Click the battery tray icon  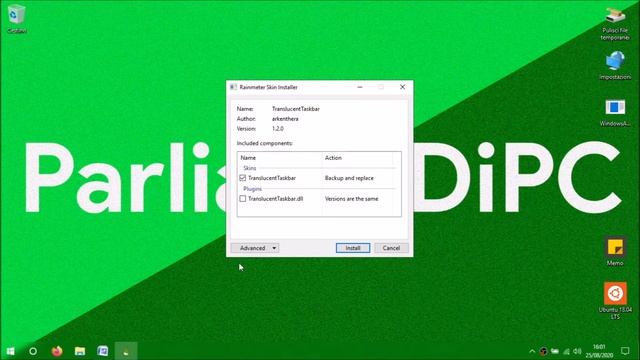(555, 351)
